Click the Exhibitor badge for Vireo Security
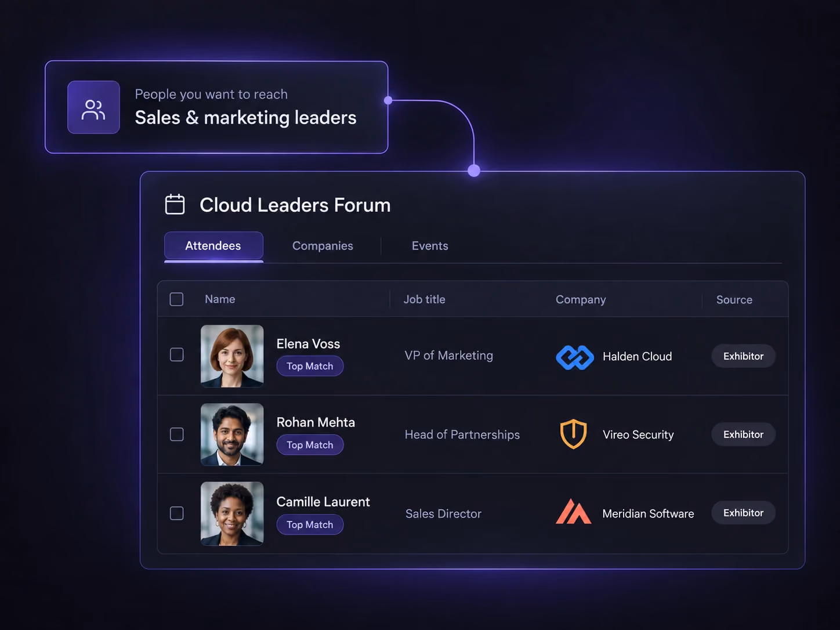 pyautogui.click(x=743, y=435)
